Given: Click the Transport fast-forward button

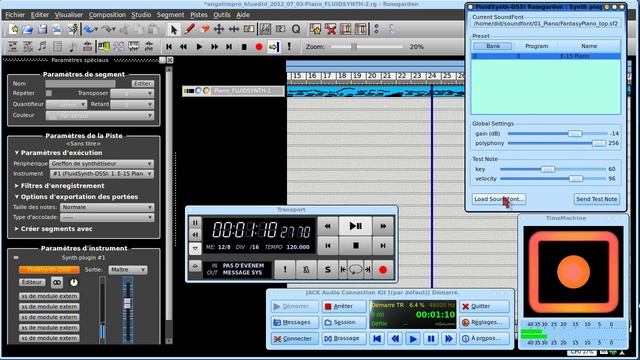Looking at the screenshot, I should click(x=382, y=226).
